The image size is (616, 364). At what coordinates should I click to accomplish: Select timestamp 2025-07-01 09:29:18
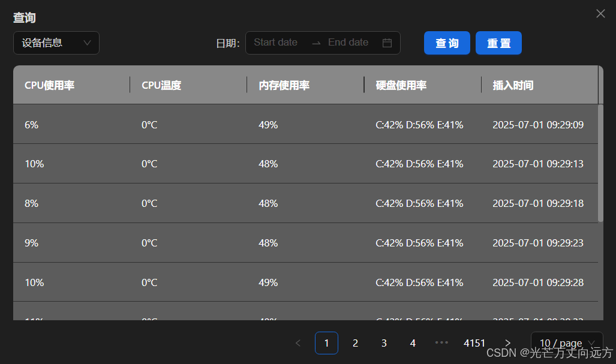click(x=538, y=203)
